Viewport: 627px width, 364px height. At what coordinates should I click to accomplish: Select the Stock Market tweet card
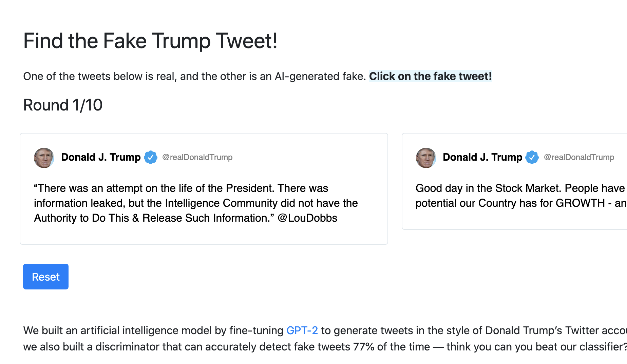click(514, 181)
